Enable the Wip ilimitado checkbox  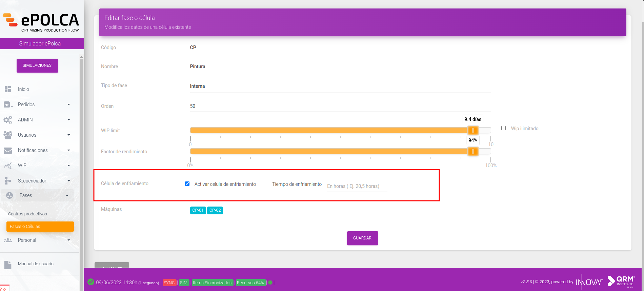point(503,128)
